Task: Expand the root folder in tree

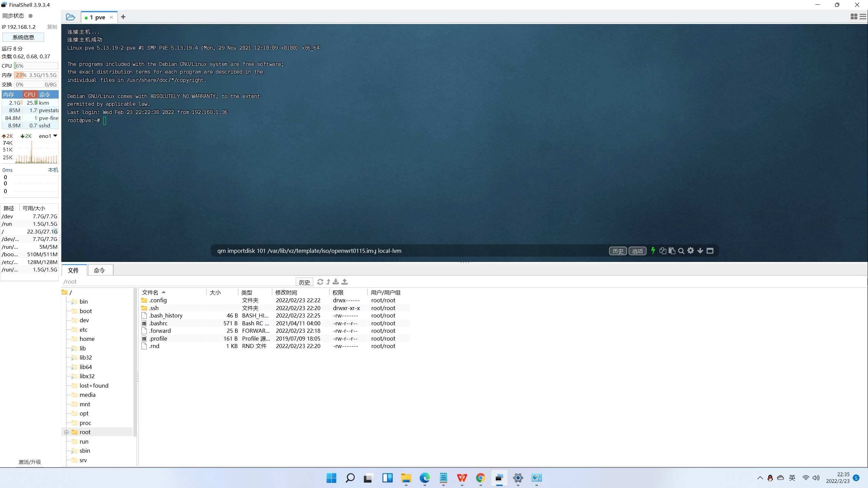Action: (66, 432)
